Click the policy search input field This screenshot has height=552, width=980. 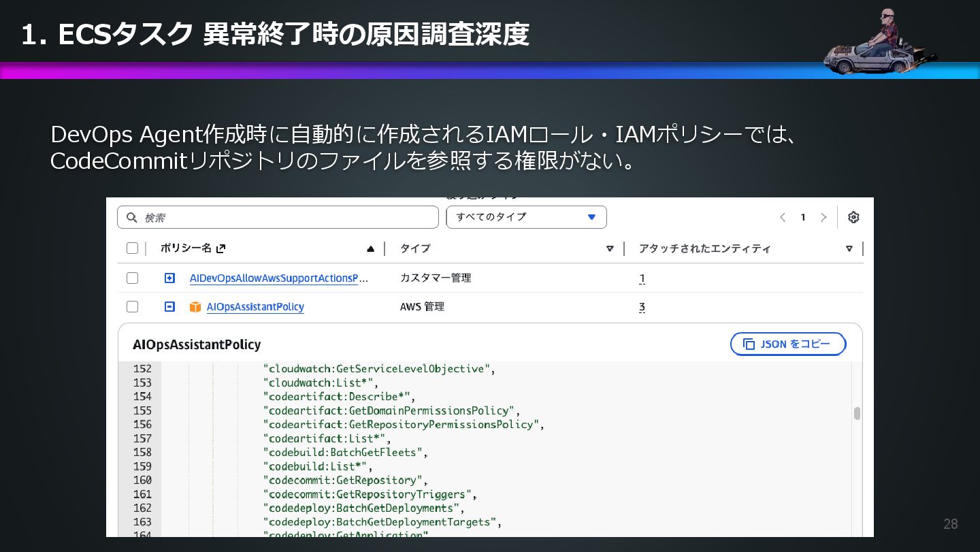tap(278, 217)
